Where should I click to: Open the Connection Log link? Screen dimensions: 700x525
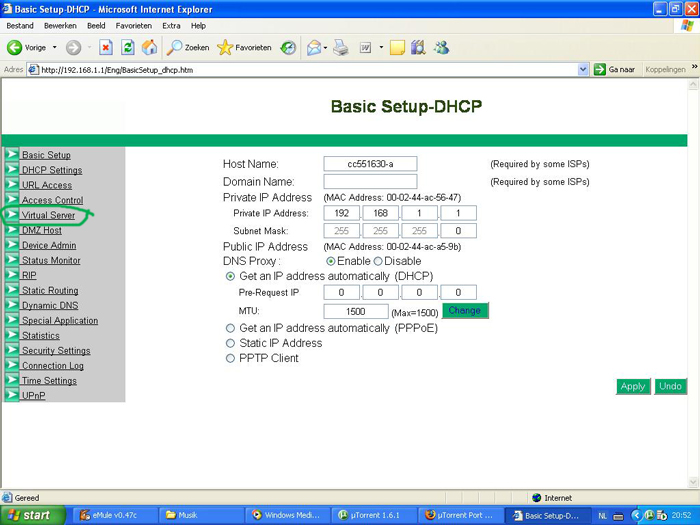[x=53, y=366]
